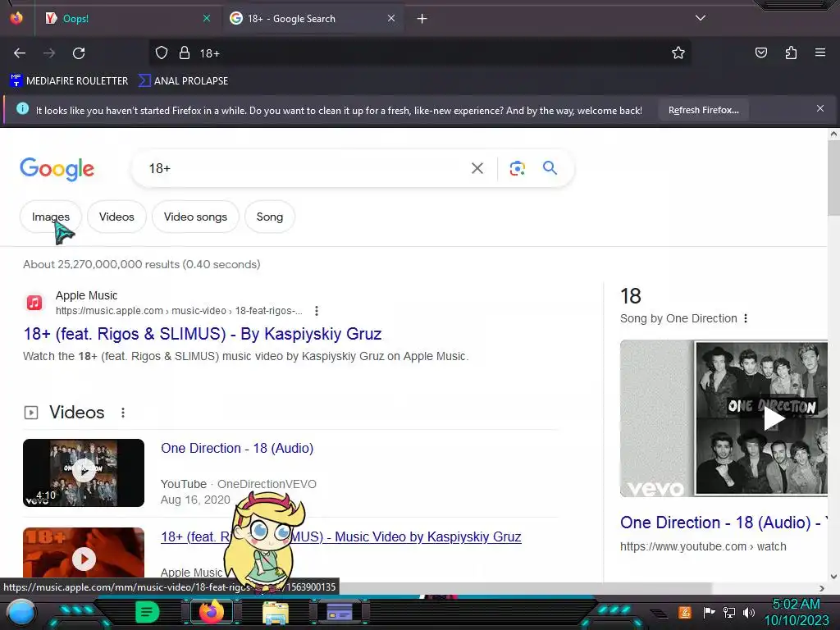Play One Direction 18 (Audio) video thumbnail

click(x=84, y=472)
